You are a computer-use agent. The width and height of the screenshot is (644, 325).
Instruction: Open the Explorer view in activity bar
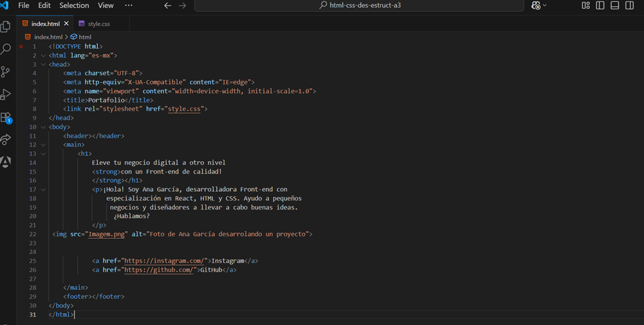tap(5, 27)
